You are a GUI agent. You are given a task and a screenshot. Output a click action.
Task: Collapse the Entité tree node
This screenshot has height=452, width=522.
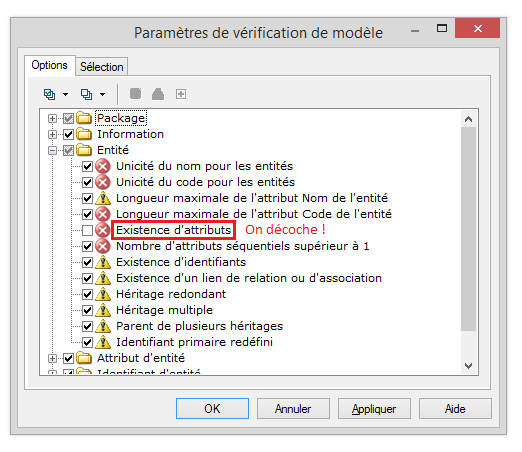[x=52, y=150]
